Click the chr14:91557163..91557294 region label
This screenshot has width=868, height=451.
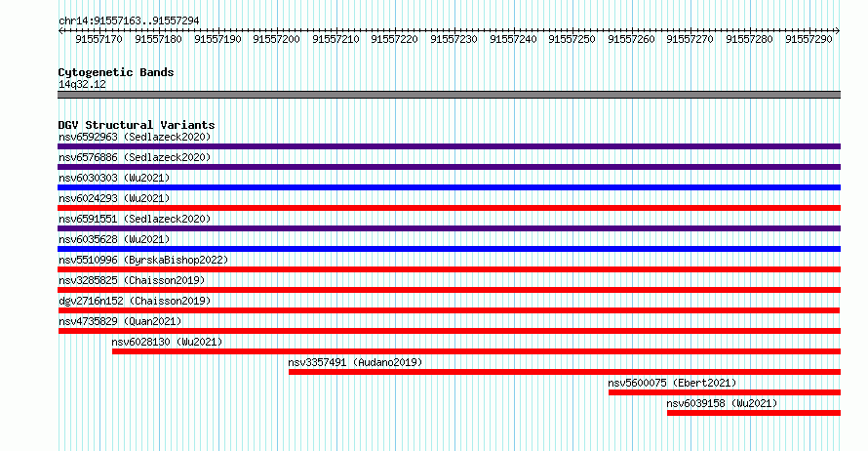point(129,21)
